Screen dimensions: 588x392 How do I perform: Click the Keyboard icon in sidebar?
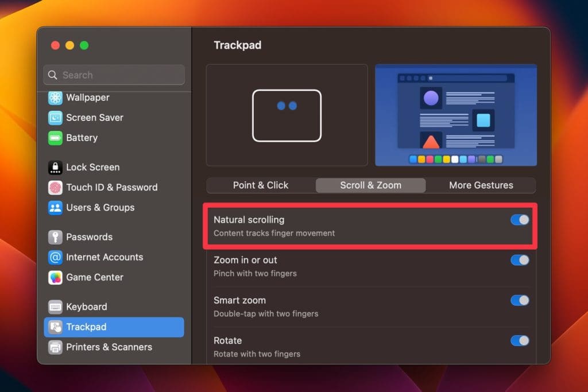[55, 306]
